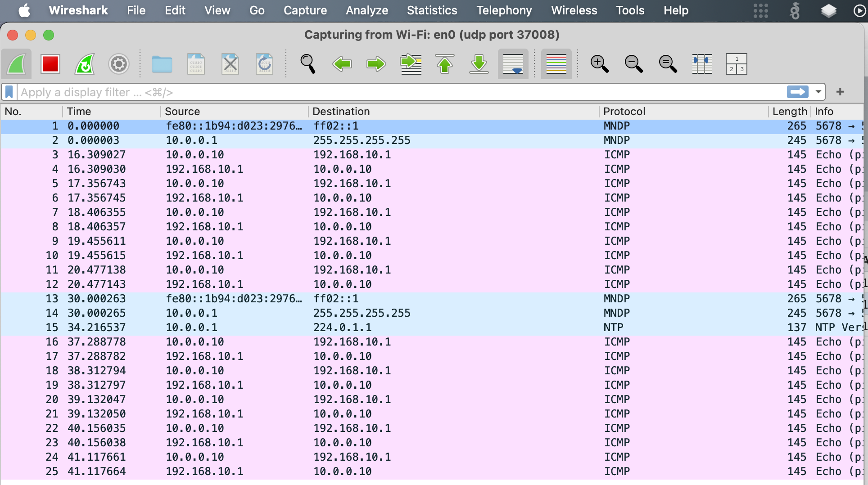Open the display filter bookmarks menu
The height and width of the screenshot is (485, 868).
pos(9,92)
